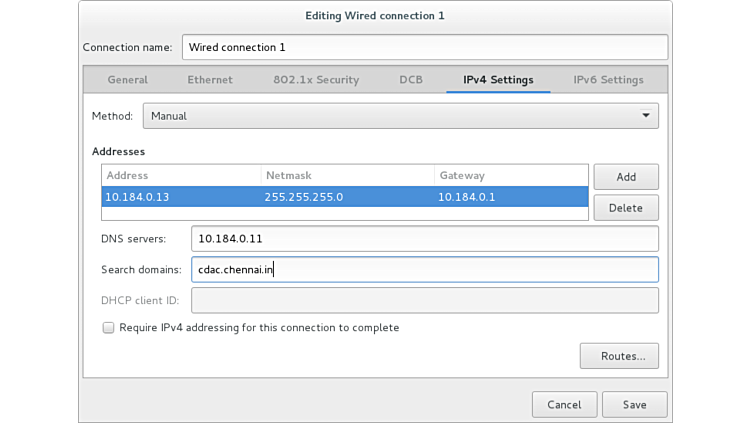
Task: Click the Connection name text field
Action: pyautogui.click(x=424, y=47)
